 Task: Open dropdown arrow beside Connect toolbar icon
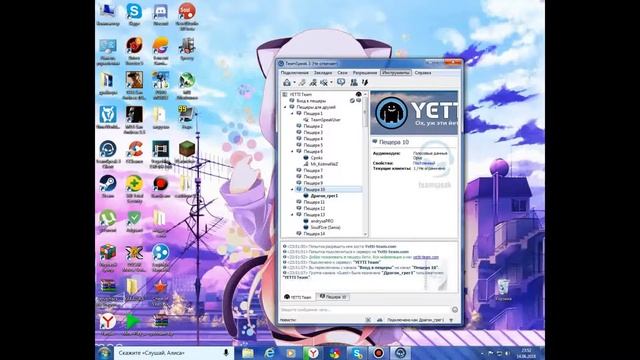click(294, 83)
